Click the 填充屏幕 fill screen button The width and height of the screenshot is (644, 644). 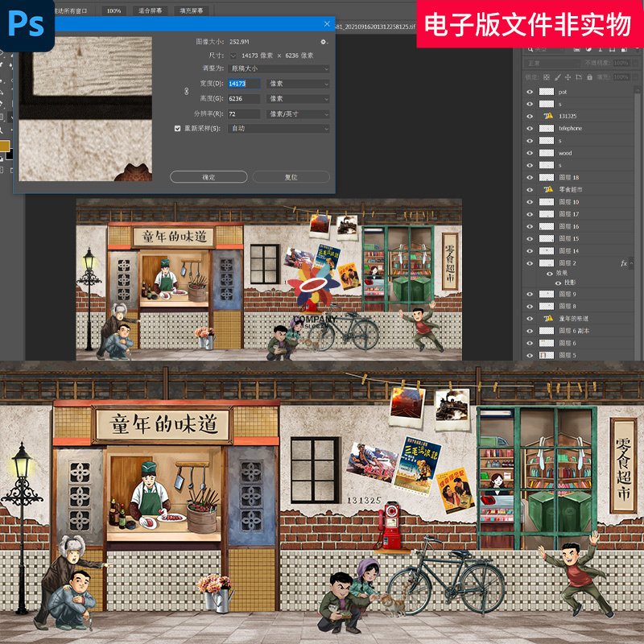[192, 10]
